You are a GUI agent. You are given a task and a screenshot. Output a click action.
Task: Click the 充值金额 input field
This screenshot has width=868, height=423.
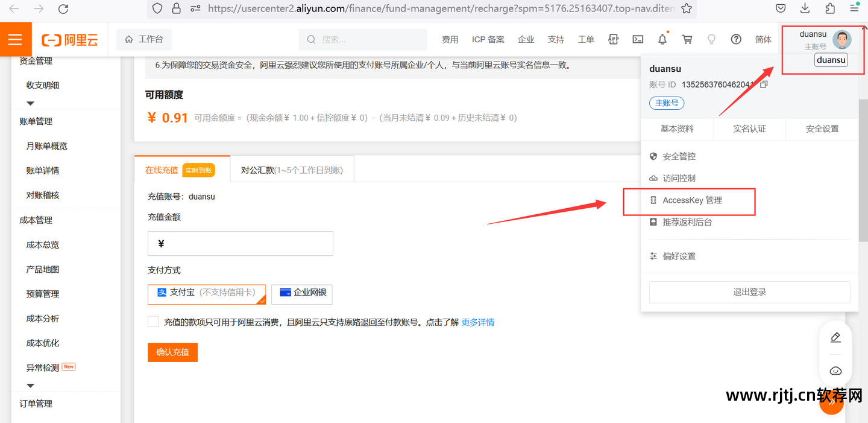point(240,244)
